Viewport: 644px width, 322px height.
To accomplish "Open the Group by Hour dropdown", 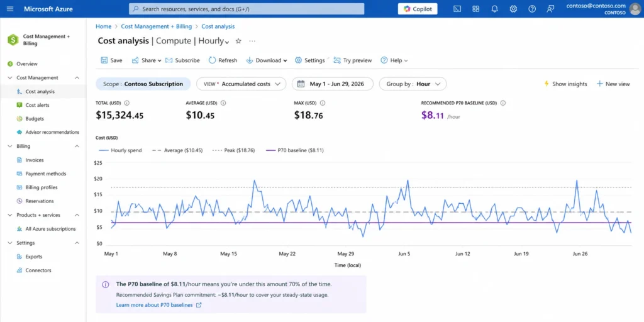I will pyautogui.click(x=413, y=84).
